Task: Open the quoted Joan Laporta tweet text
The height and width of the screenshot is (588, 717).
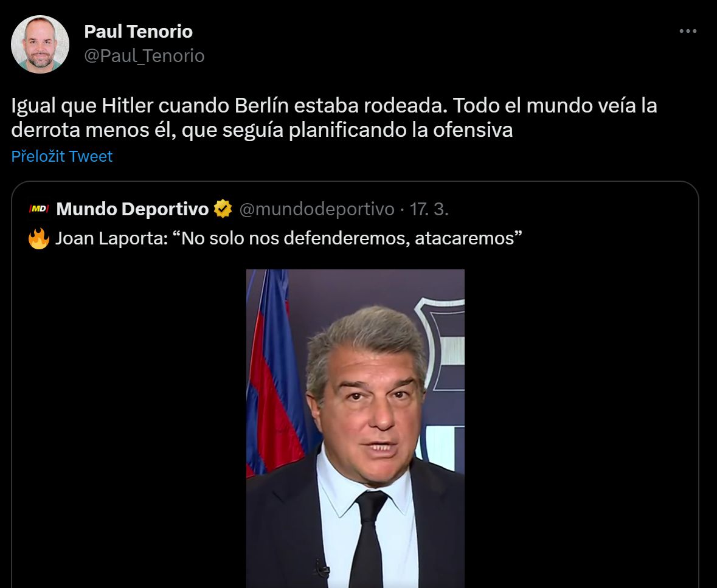Action: coord(288,238)
